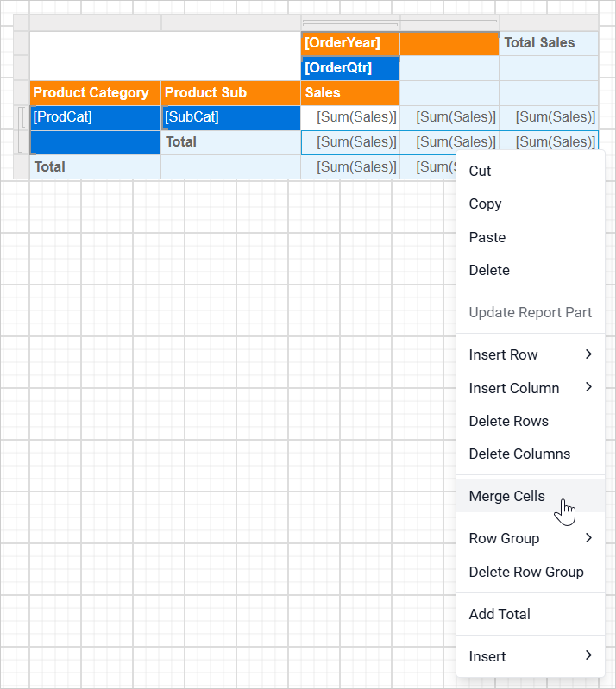Click Paste in the context menu
Viewport: 616px width, 689px height.
tap(531, 237)
